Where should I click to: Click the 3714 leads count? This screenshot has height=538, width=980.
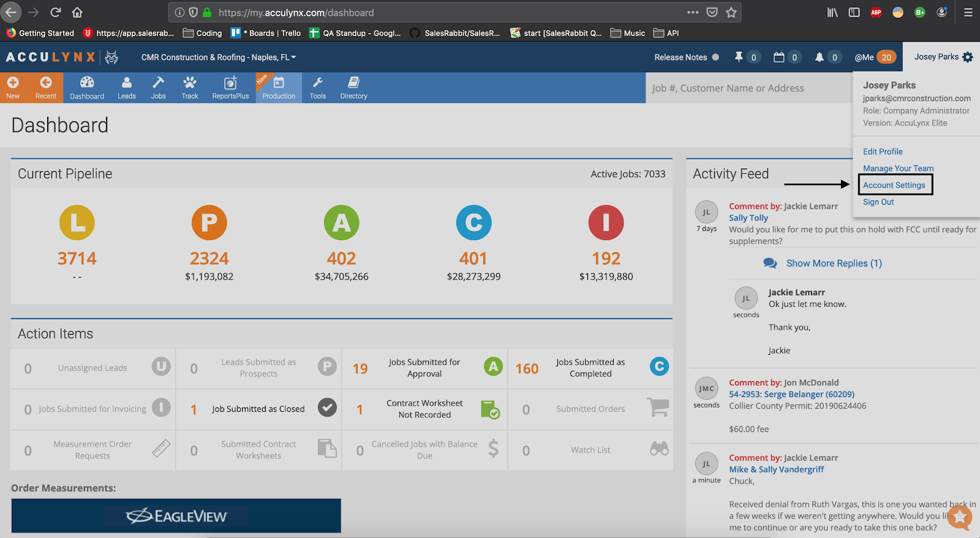77,259
